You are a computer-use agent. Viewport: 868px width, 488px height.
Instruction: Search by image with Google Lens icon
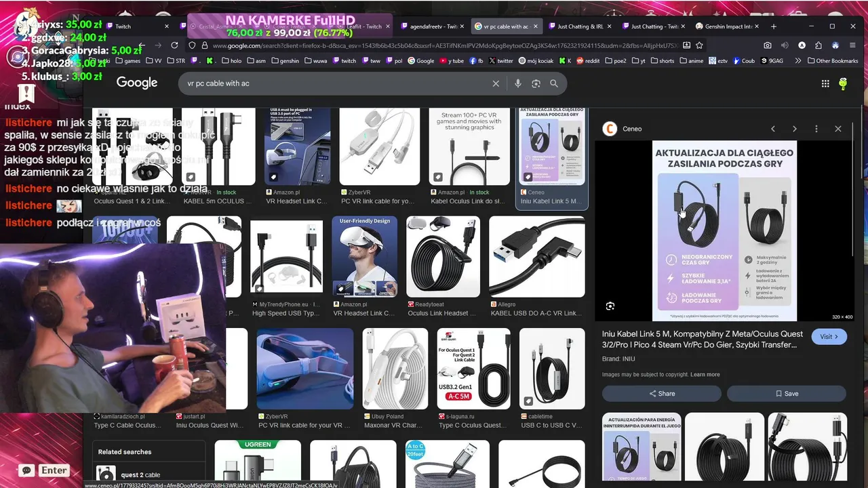coord(536,83)
